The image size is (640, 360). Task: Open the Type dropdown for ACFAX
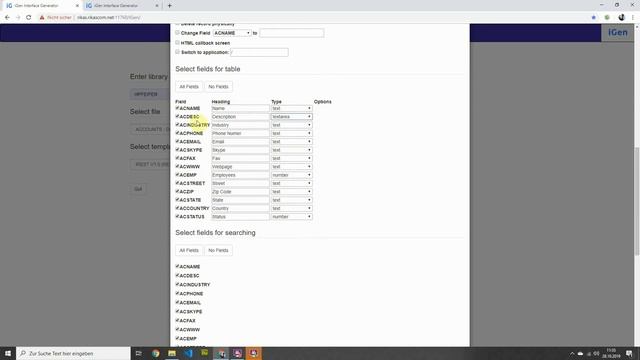291,158
